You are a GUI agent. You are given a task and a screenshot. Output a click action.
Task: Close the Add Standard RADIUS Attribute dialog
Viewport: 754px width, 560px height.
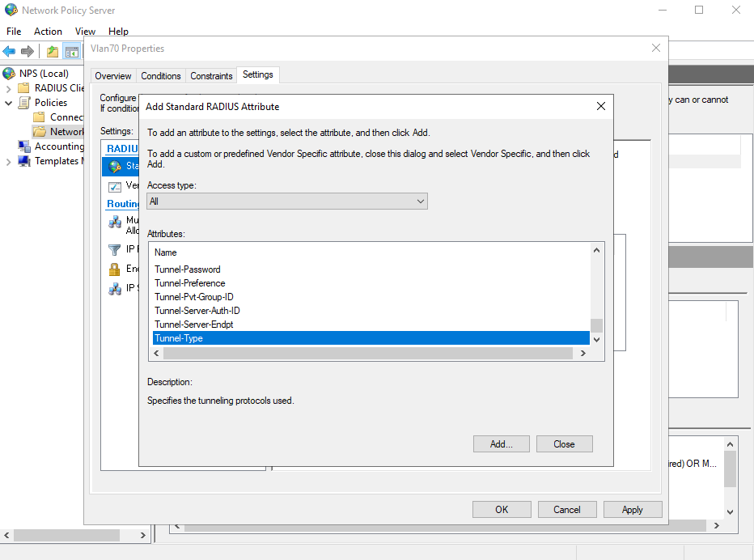coord(600,106)
